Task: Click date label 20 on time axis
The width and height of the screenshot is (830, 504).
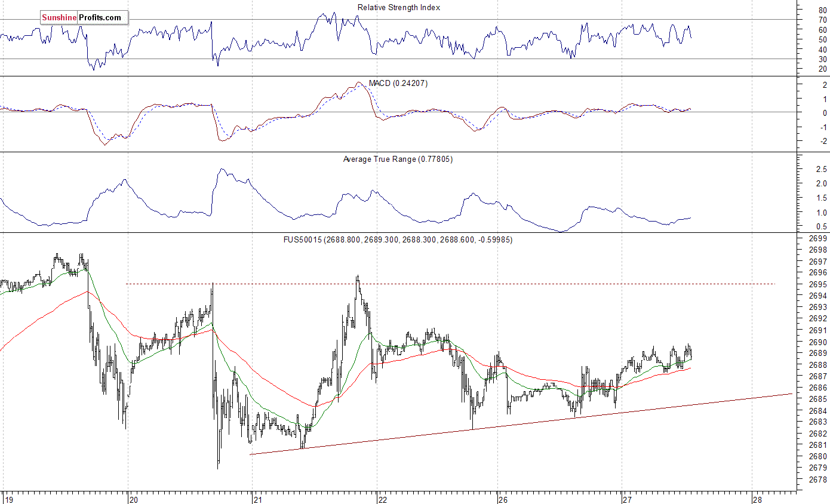Action: 134,499
